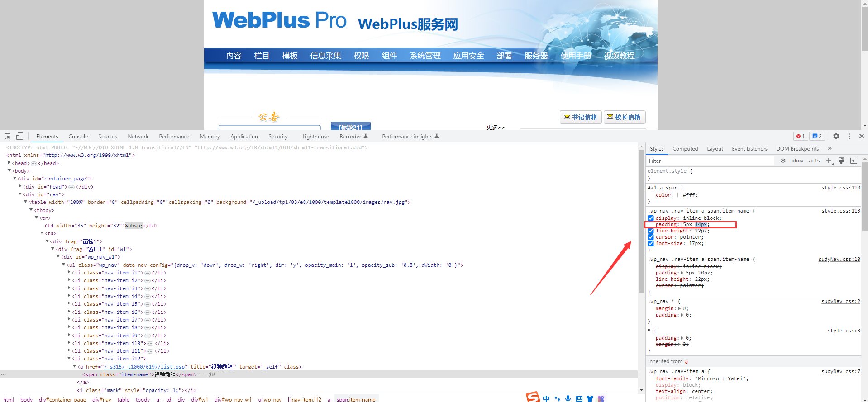Toggle the device toolbar icon
The image size is (868, 402).
coord(19,136)
